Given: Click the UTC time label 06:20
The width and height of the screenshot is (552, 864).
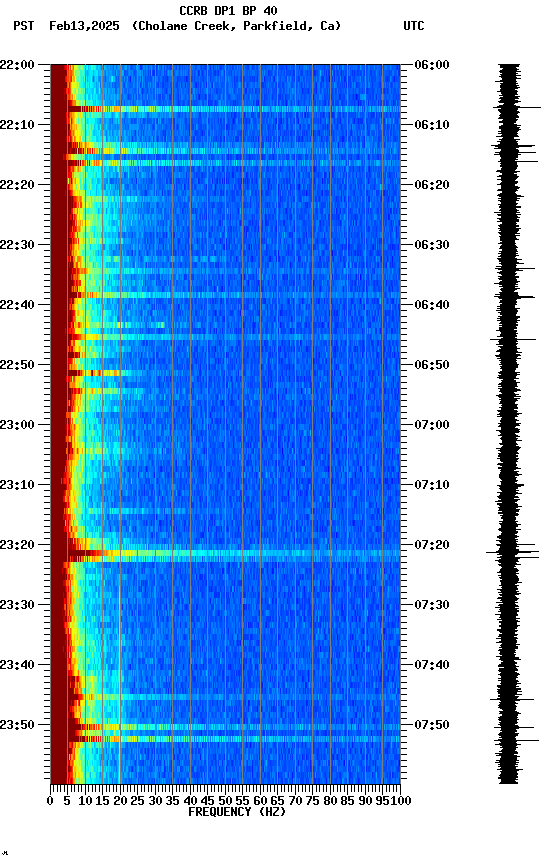Looking at the screenshot, I should (x=432, y=185).
